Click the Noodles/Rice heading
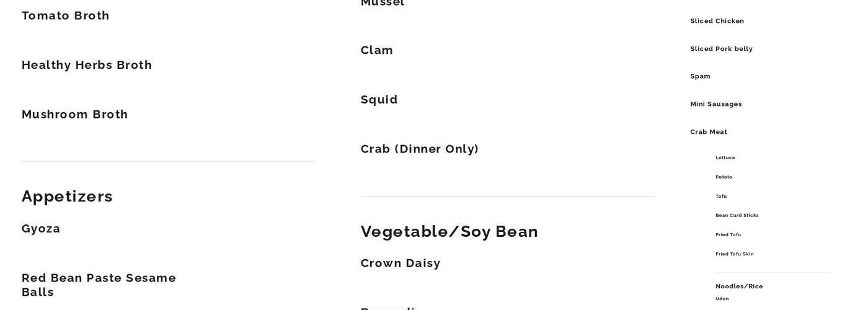 pos(739,286)
